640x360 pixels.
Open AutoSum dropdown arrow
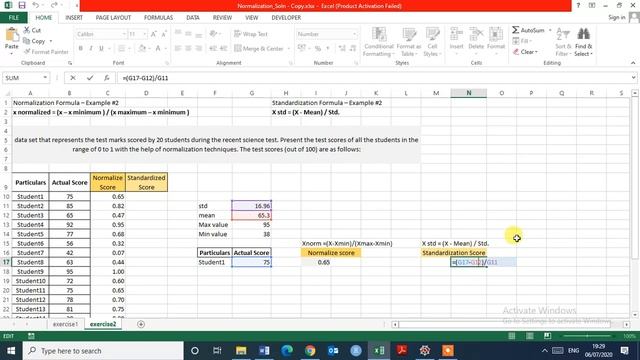(x=550, y=30)
